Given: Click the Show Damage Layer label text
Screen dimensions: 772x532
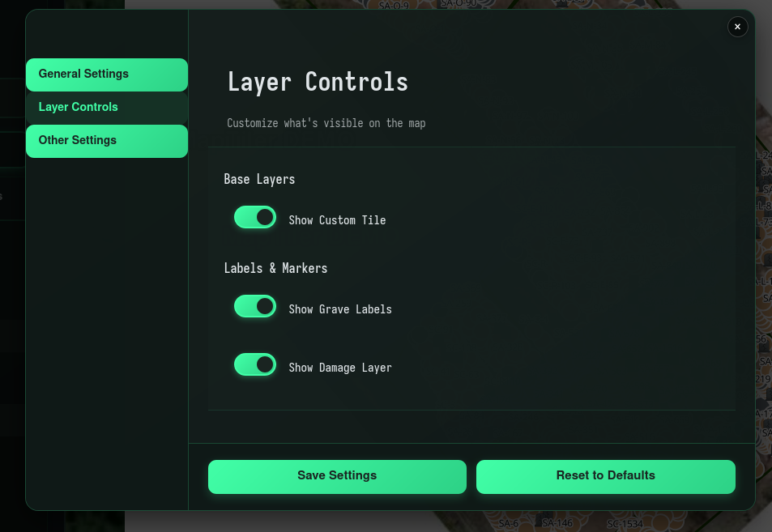Looking at the screenshot, I should tap(340, 367).
